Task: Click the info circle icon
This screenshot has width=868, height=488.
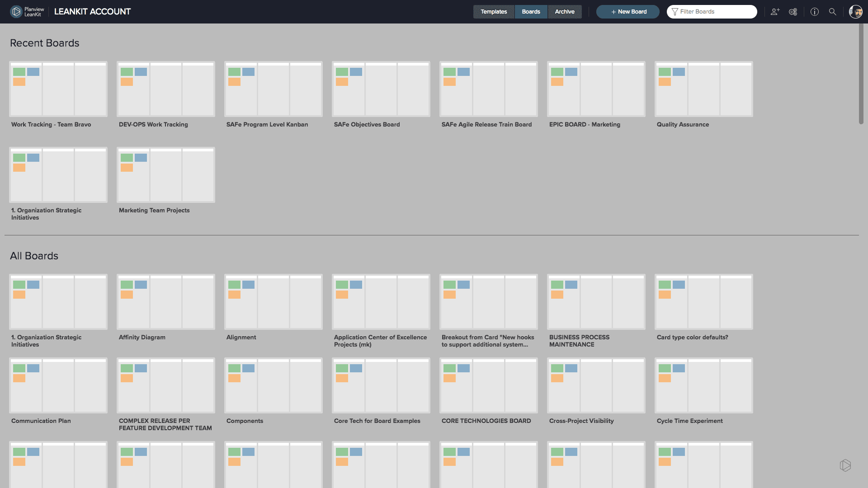Action: 814,12
